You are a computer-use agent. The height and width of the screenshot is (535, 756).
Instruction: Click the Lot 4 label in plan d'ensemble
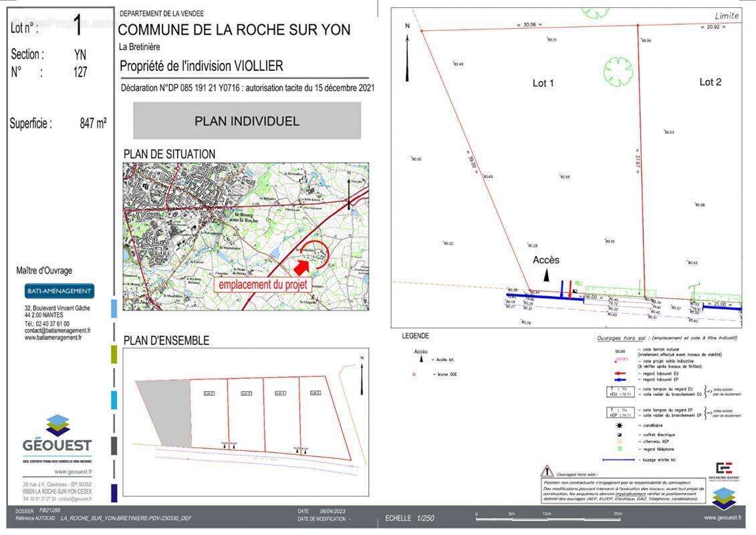point(281,393)
